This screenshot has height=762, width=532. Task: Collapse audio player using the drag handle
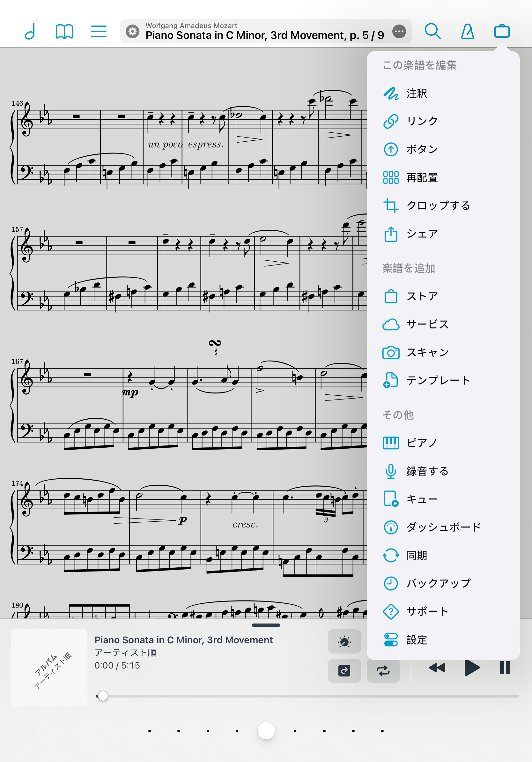(266, 626)
